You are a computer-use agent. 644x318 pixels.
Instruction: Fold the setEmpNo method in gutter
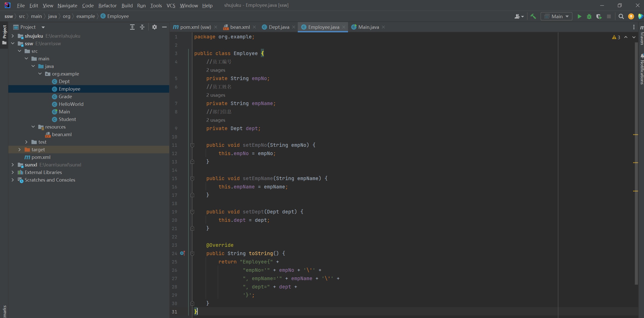[x=192, y=145]
